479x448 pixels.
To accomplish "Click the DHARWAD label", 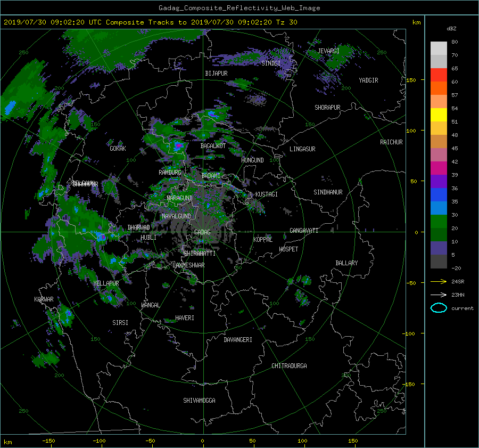I will pyautogui.click(x=138, y=227).
